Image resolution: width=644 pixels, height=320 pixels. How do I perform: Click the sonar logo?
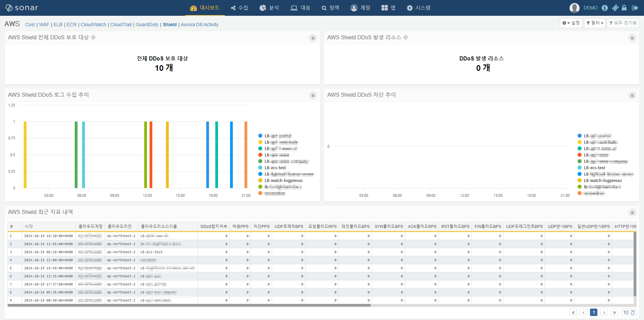pyautogui.click(x=22, y=8)
